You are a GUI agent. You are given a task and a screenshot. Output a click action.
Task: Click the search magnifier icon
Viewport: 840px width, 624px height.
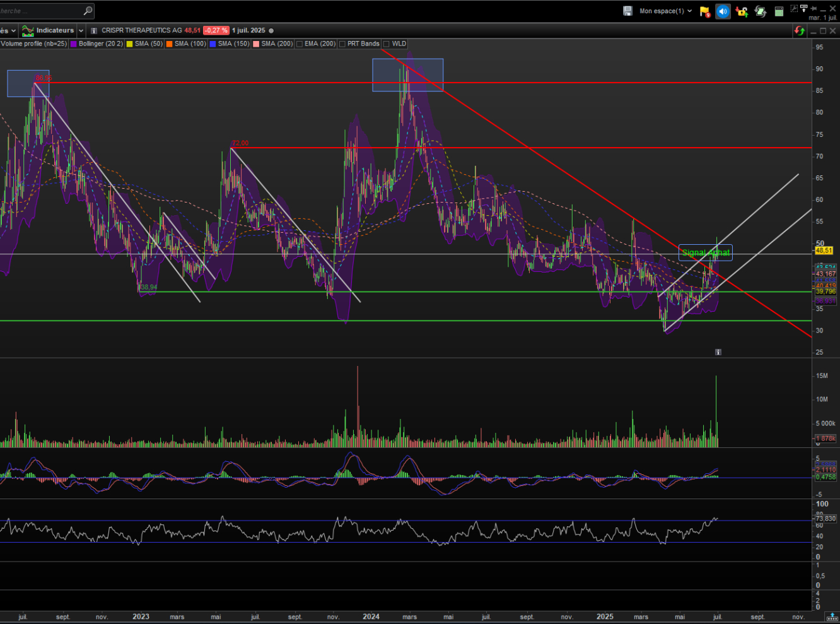(88, 11)
